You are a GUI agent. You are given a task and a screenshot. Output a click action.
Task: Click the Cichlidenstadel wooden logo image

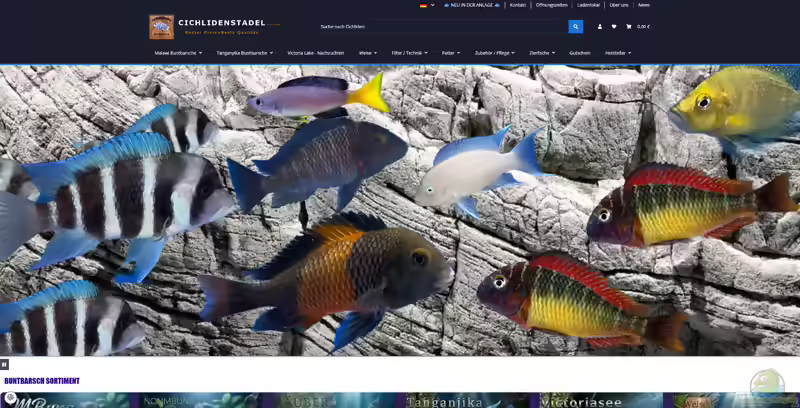pos(161,27)
